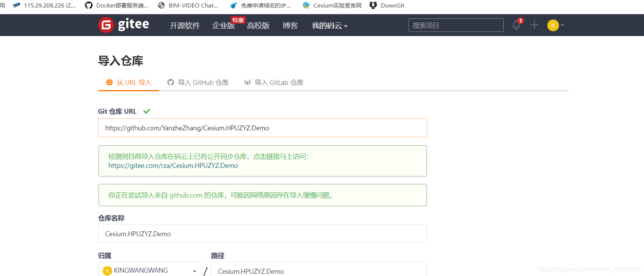Screen dimensions: 644x276
Task: Click the Git 仓库 URL input field
Action: click(263, 128)
